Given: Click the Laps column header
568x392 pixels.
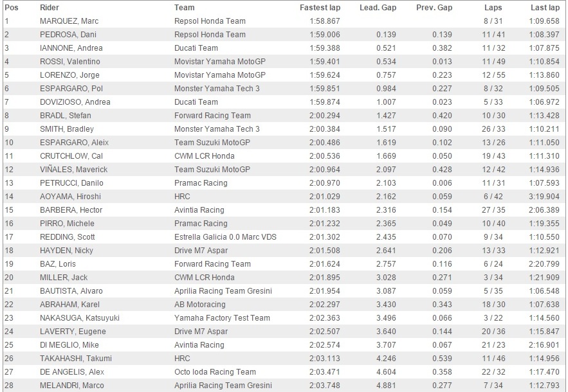Looking at the screenshot, I should 493,8.
